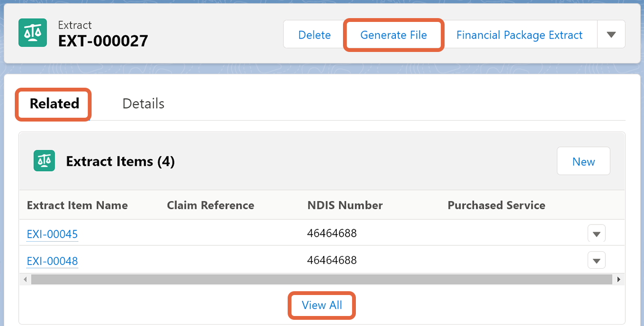Open row menu for EXI-00045

[x=596, y=234]
